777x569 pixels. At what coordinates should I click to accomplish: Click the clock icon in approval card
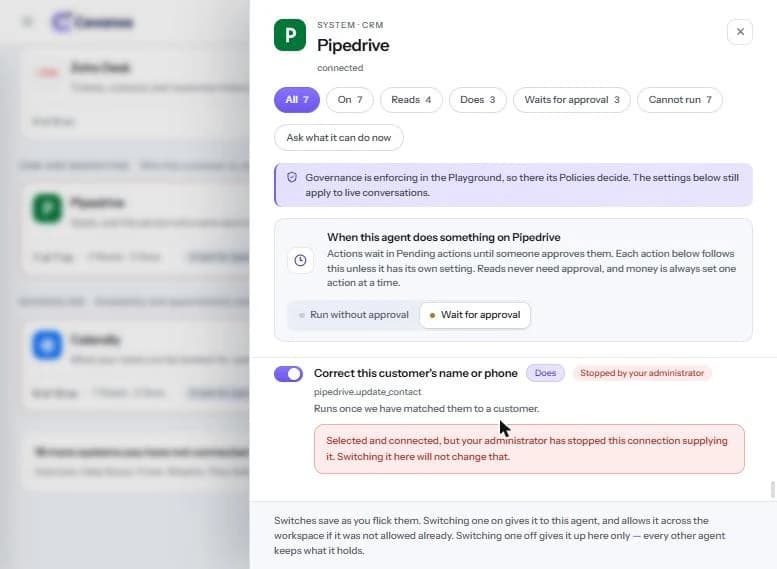(300, 260)
